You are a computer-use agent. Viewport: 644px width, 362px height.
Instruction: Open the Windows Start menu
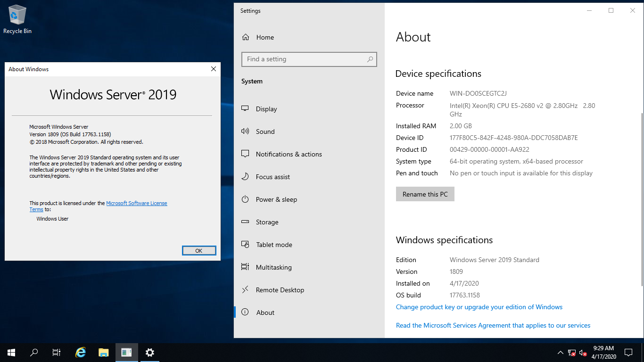[x=11, y=353]
